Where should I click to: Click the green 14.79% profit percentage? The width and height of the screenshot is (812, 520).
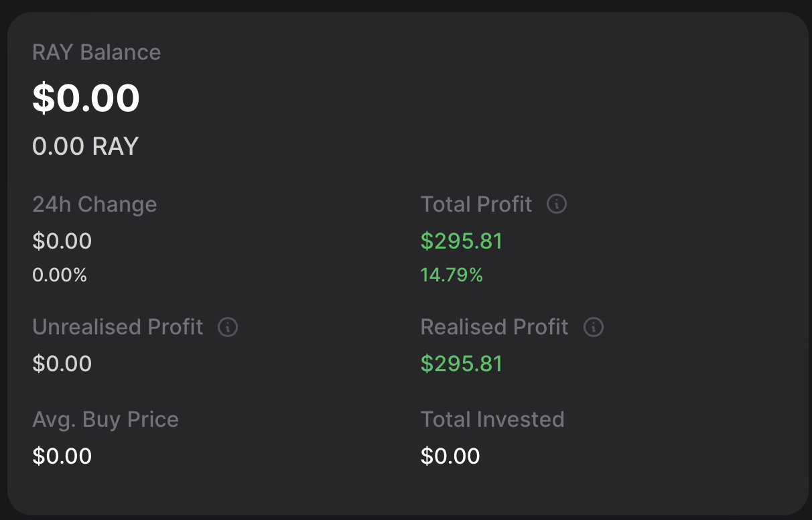coord(452,275)
